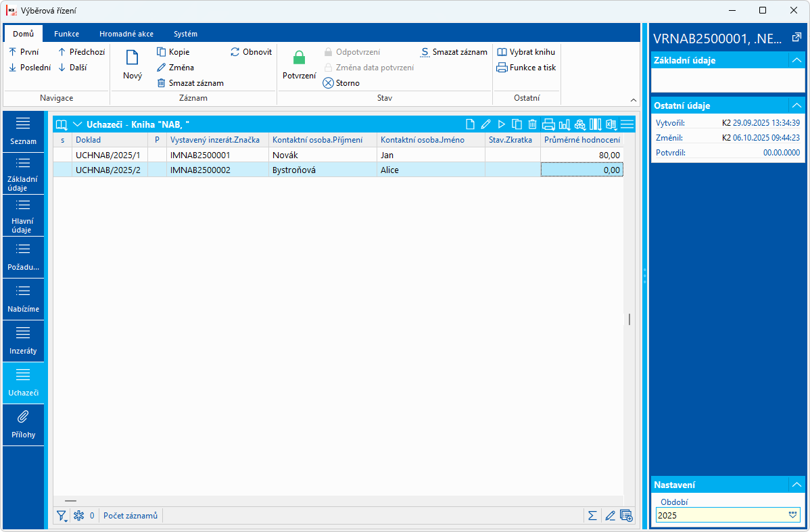Click the horizontal scrollbar under the table
This screenshot has height=532, width=810.
pos(71,500)
